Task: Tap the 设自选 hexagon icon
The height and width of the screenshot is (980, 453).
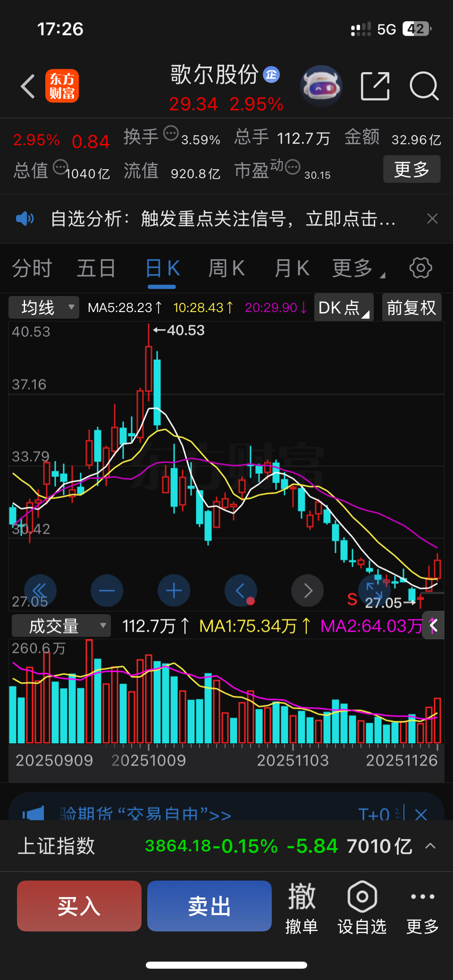Action: pos(362,896)
